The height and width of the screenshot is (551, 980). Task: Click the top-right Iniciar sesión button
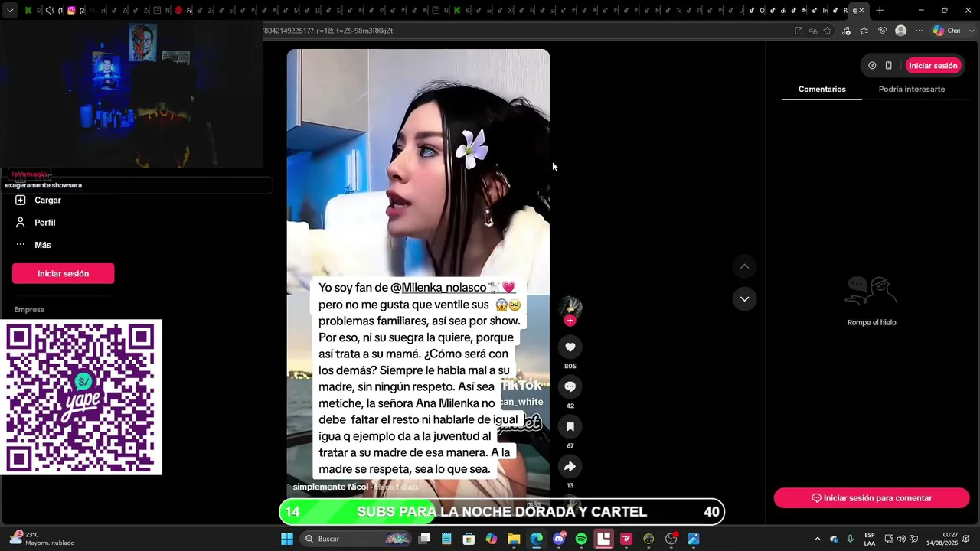(933, 66)
